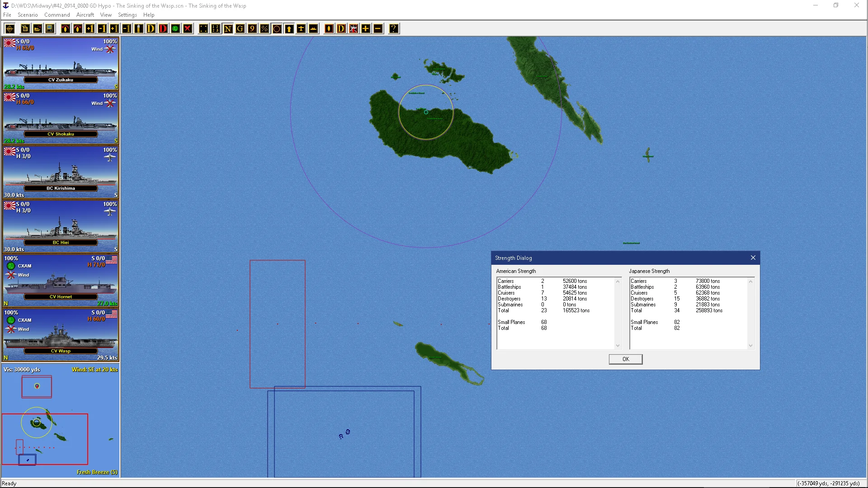The width and height of the screenshot is (868, 488).
Task: Click the red X toolbar icon
Action: (188, 29)
